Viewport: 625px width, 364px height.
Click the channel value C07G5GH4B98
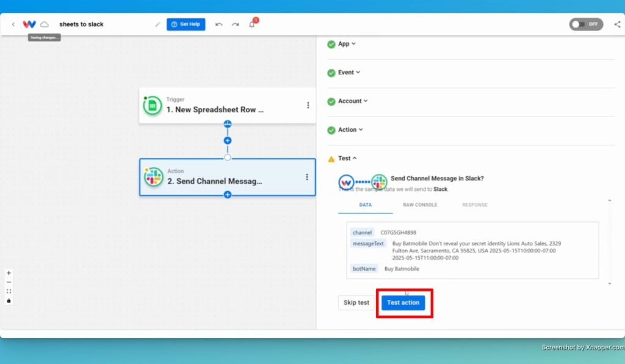(x=398, y=232)
